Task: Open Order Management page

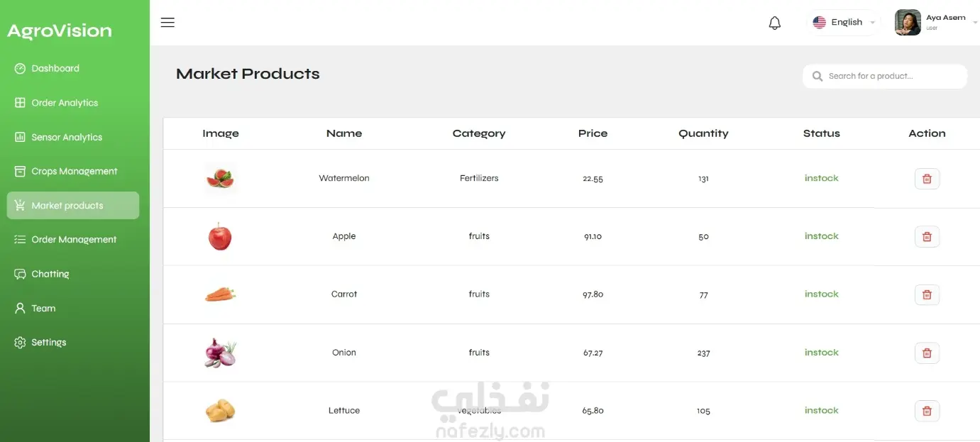Action: pyautogui.click(x=74, y=240)
